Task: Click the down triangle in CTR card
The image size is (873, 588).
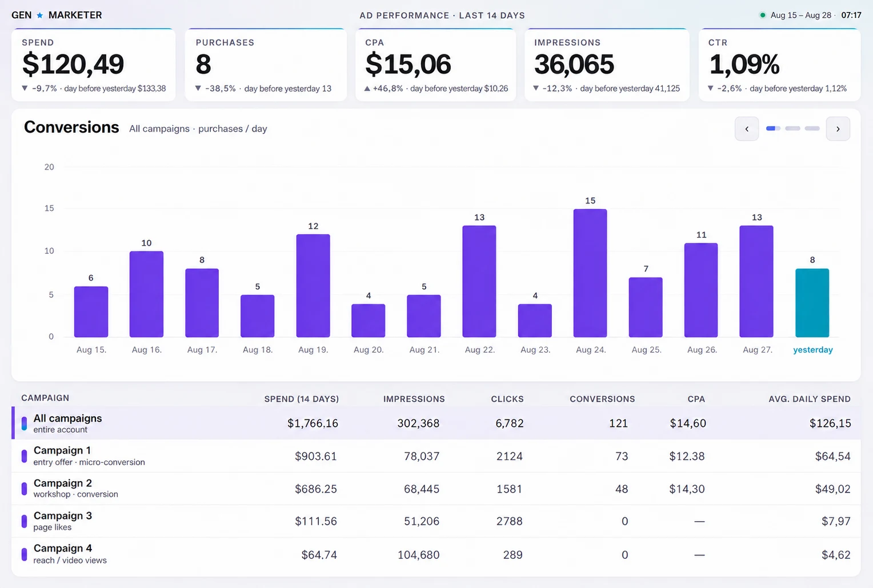Action: coord(711,89)
